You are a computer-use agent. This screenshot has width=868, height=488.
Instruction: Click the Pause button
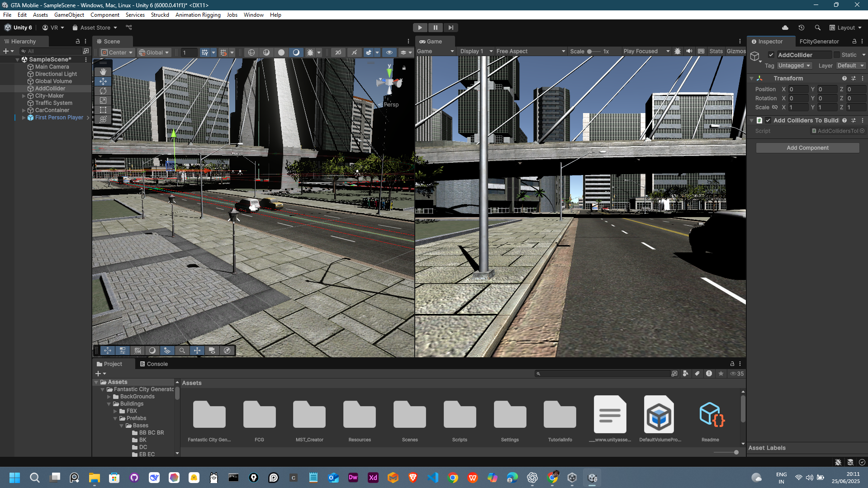pos(436,28)
